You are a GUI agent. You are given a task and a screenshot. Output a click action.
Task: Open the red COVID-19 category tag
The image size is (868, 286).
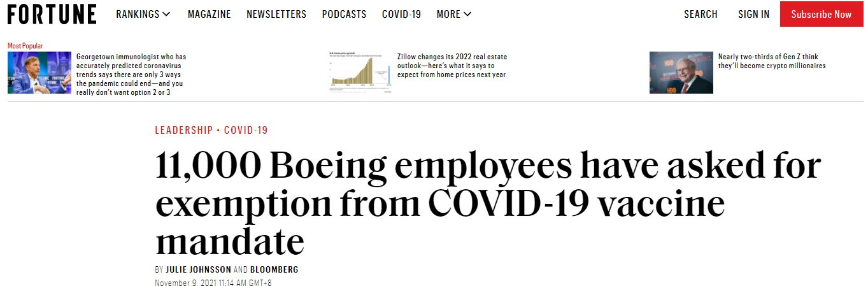(x=246, y=130)
